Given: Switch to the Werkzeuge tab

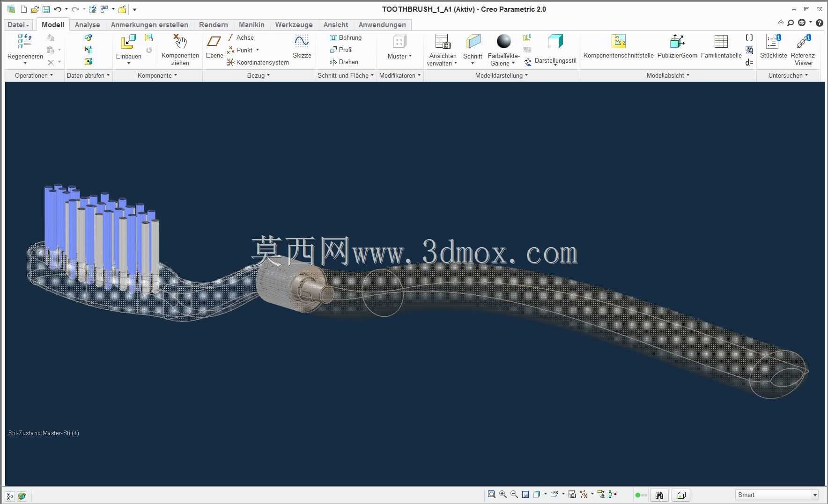Looking at the screenshot, I should (294, 25).
